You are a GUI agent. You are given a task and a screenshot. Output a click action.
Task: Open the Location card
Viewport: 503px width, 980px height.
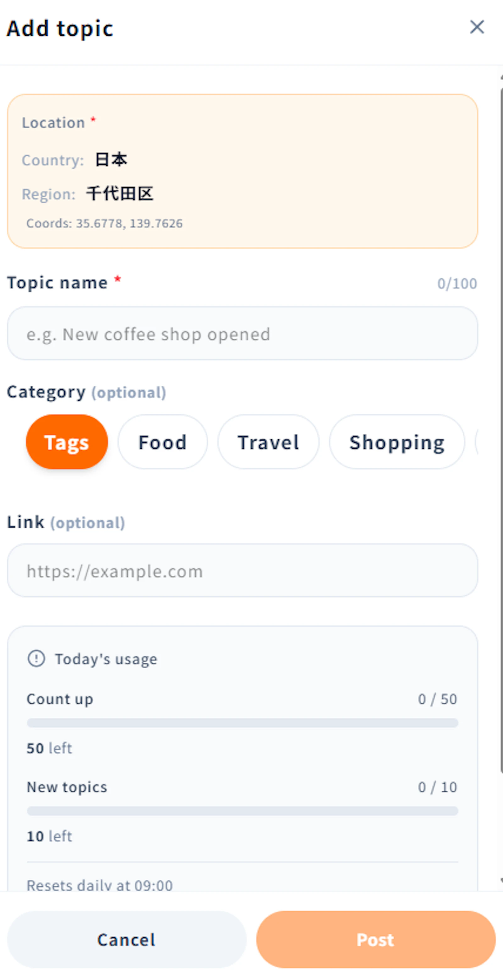click(243, 171)
